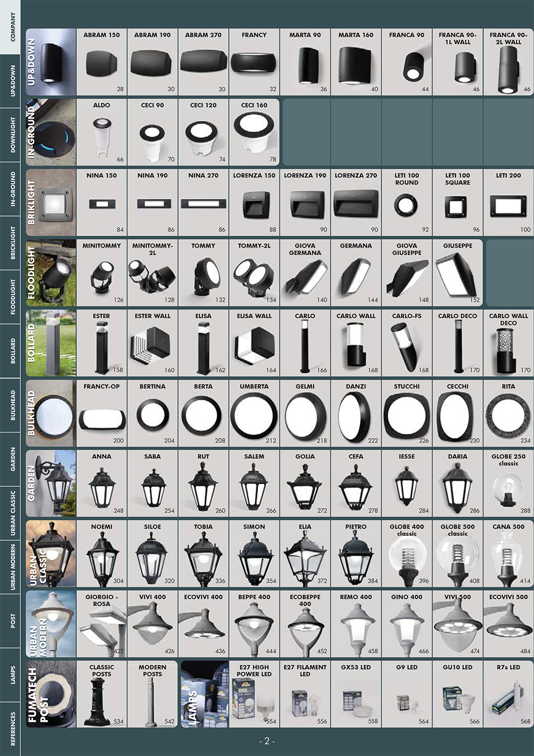Open the RITA bulkhead product
The width and height of the screenshot is (534, 756).
click(x=508, y=414)
